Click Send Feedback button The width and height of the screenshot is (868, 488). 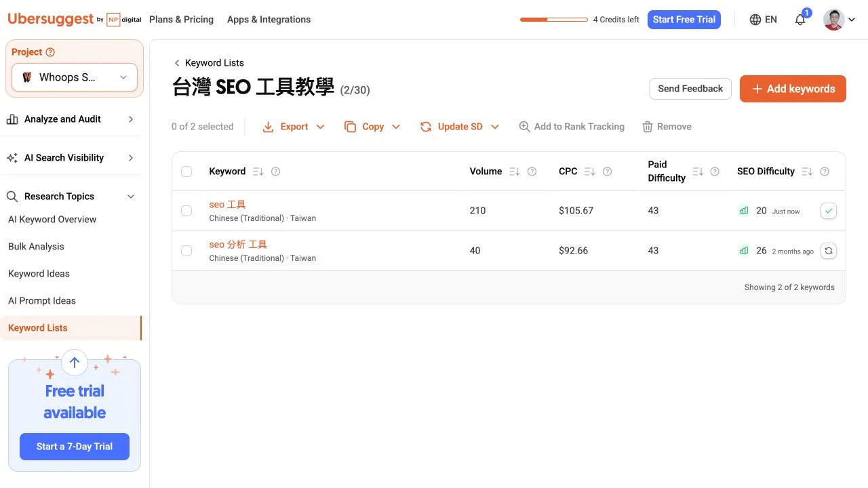pos(690,89)
